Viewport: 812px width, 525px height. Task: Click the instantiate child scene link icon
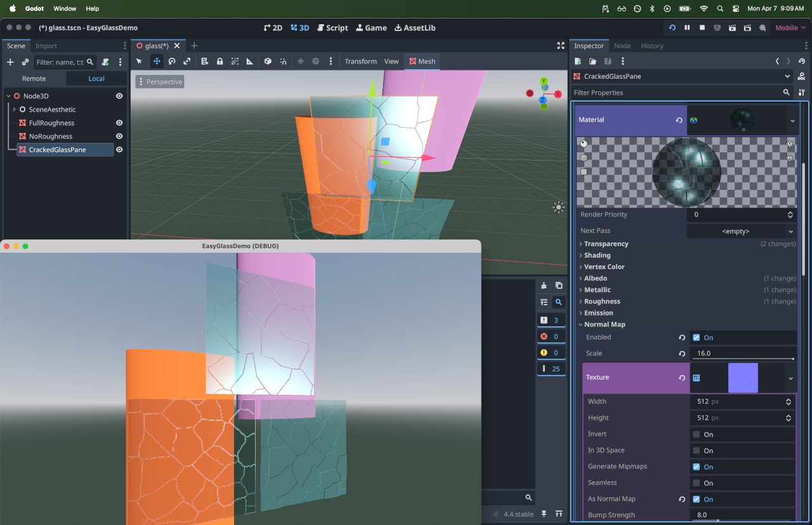tap(25, 62)
